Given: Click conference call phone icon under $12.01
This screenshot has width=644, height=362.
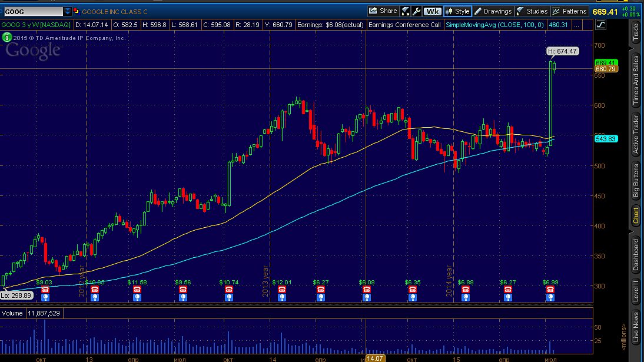Looking at the screenshot, I should [282, 290].
